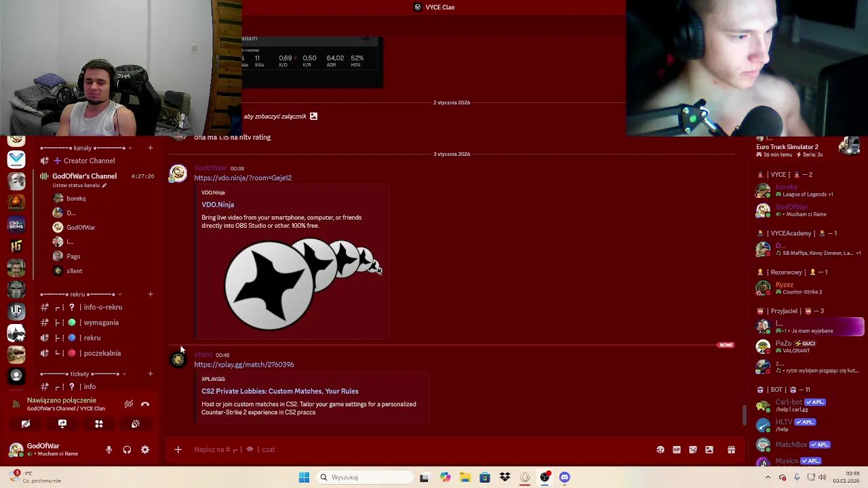This screenshot has width=868, height=488.
Task: Open the emoji picker in chat box
Action: (x=660, y=449)
